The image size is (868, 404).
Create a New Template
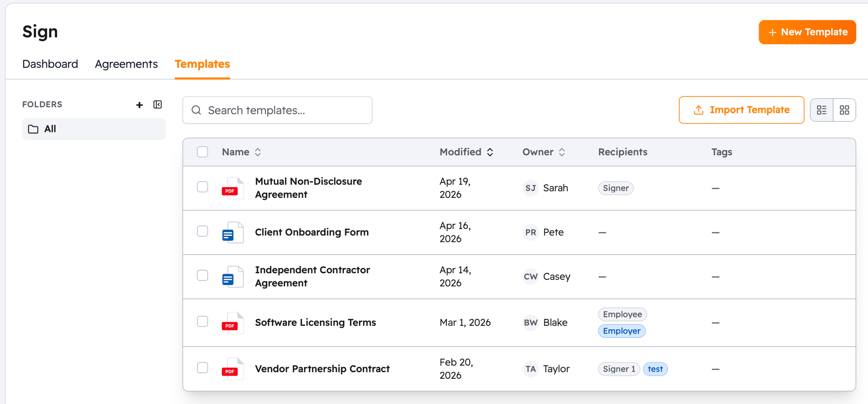point(807,32)
